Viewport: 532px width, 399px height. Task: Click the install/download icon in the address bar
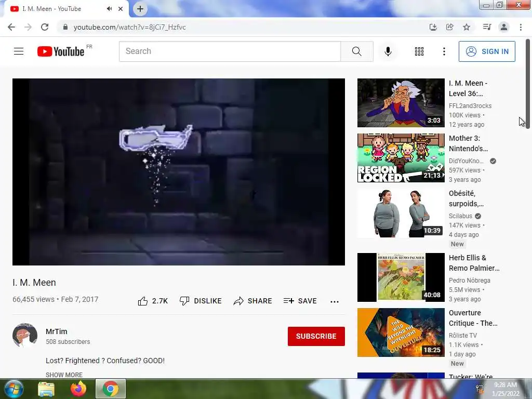click(433, 27)
